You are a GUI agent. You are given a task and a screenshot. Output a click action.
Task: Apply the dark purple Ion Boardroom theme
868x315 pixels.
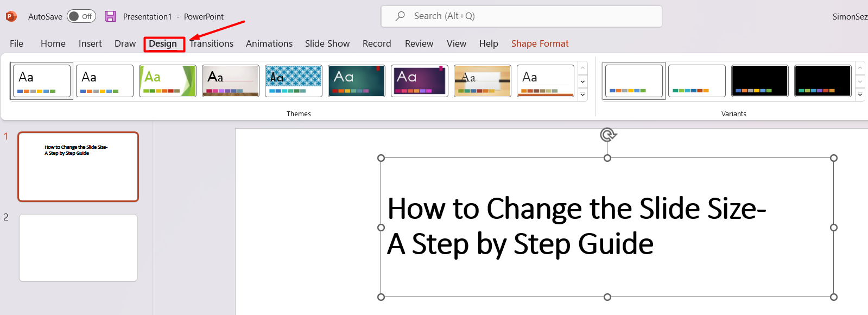click(420, 81)
